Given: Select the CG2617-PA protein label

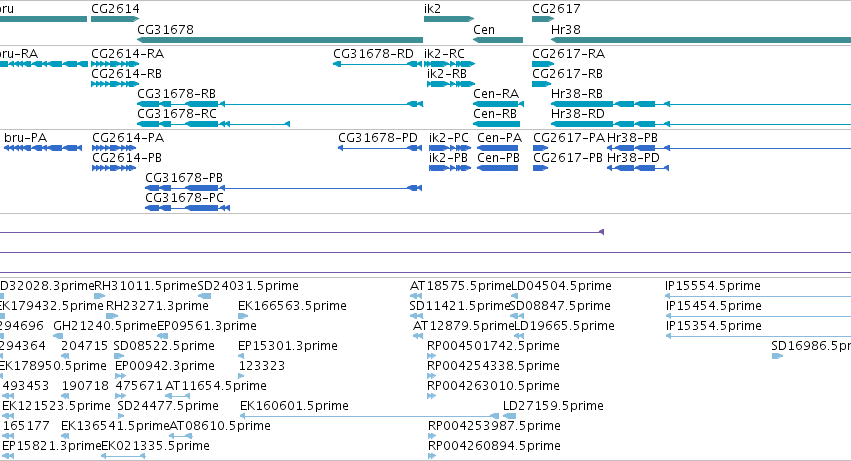Looking at the screenshot, I should coord(569,137).
